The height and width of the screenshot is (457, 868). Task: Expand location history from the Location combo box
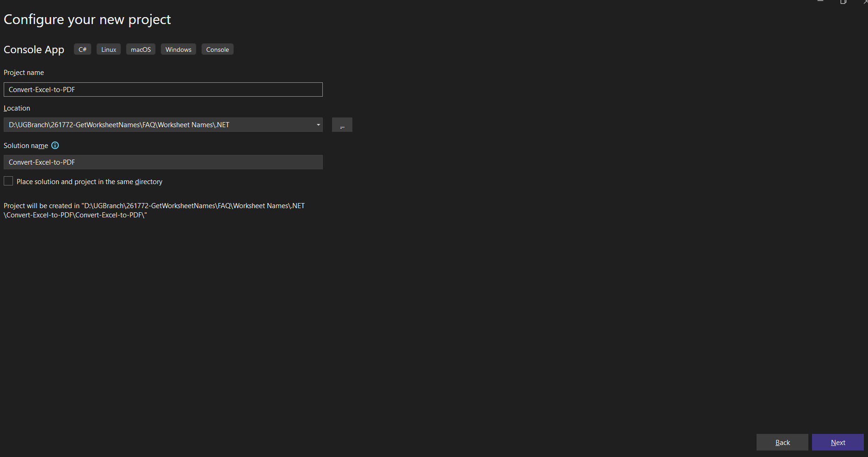(x=318, y=124)
